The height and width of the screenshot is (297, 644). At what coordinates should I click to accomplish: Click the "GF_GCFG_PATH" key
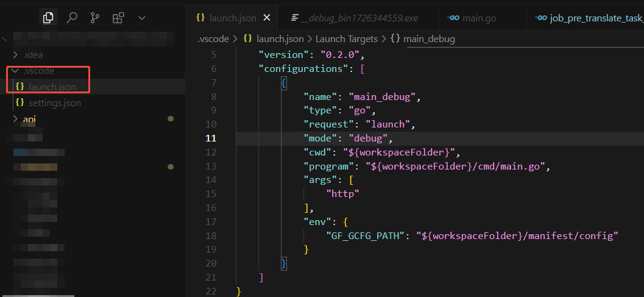click(x=365, y=235)
